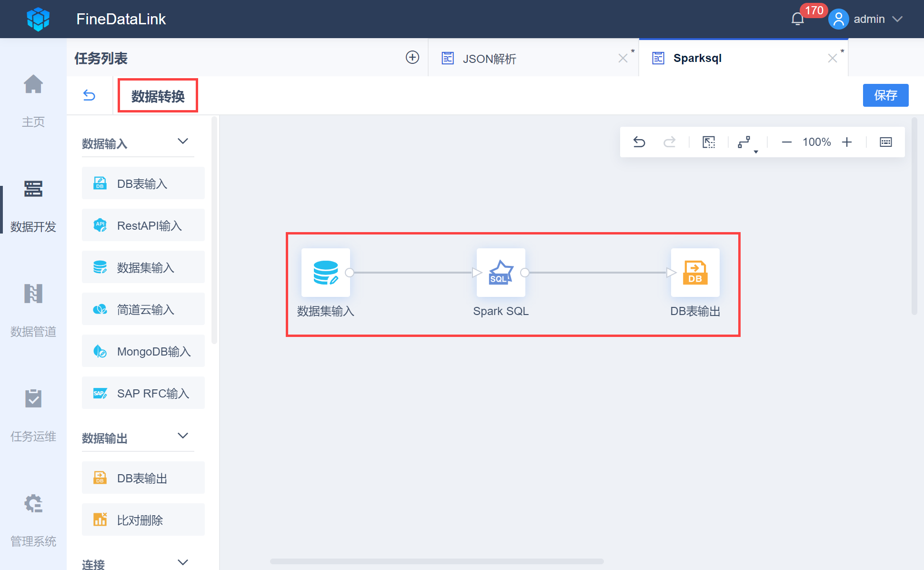Collapse the 数据输出 section
Viewport: 924px width, 570px height.
pos(183,436)
